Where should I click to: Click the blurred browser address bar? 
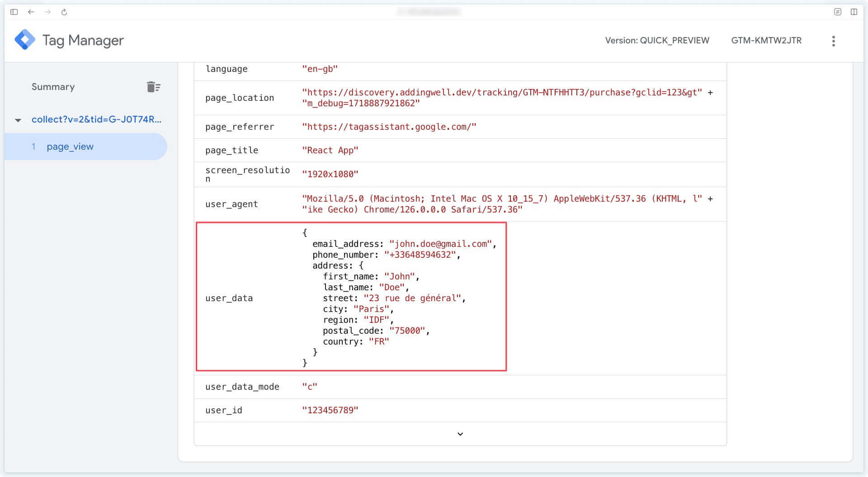click(x=429, y=12)
